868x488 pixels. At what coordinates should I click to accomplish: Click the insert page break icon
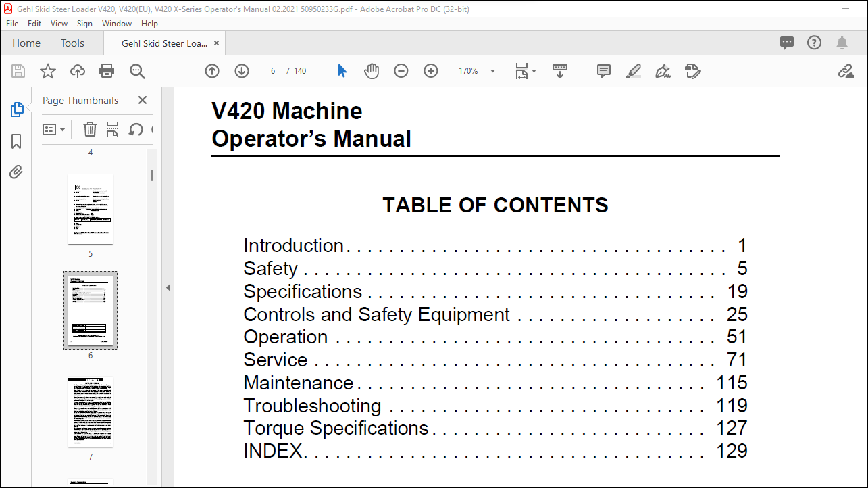[x=112, y=129]
